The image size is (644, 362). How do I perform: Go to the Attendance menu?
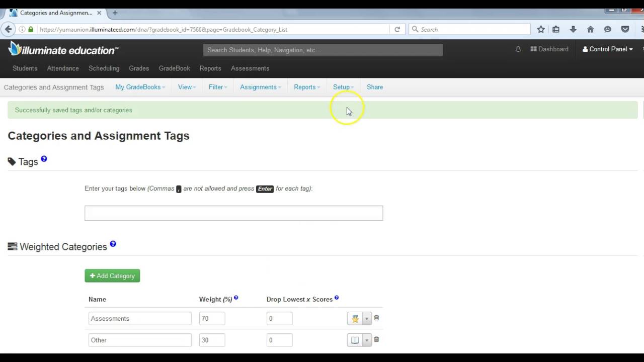tap(63, 68)
